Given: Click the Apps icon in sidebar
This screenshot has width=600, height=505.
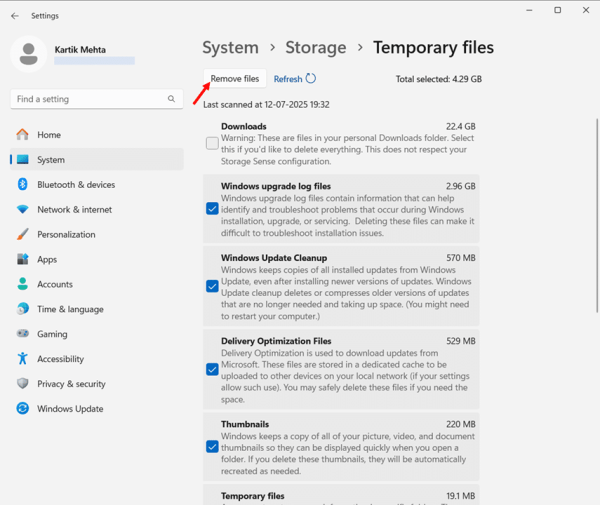Looking at the screenshot, I should (x=23, y=259).
